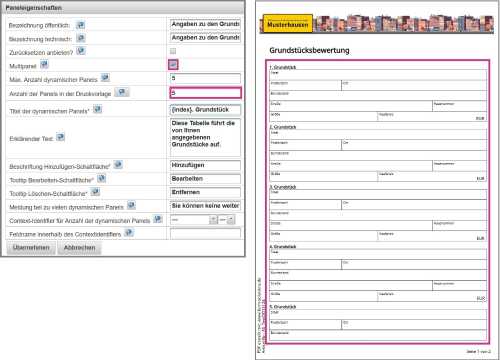Screen dimensions: 500x360
Task: Open help icon next to Zurücksetzen anbieten
Action: [81, 51]
